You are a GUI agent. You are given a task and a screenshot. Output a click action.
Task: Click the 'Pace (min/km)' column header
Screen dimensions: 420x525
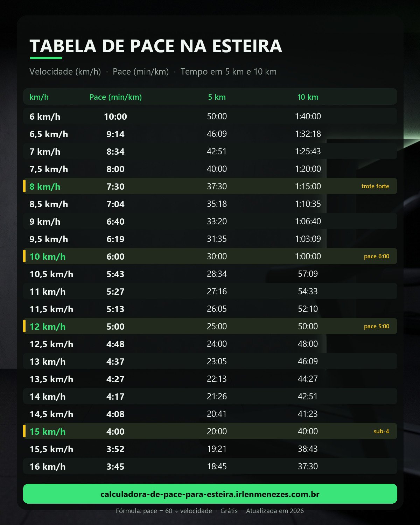(x=115, y=97)
